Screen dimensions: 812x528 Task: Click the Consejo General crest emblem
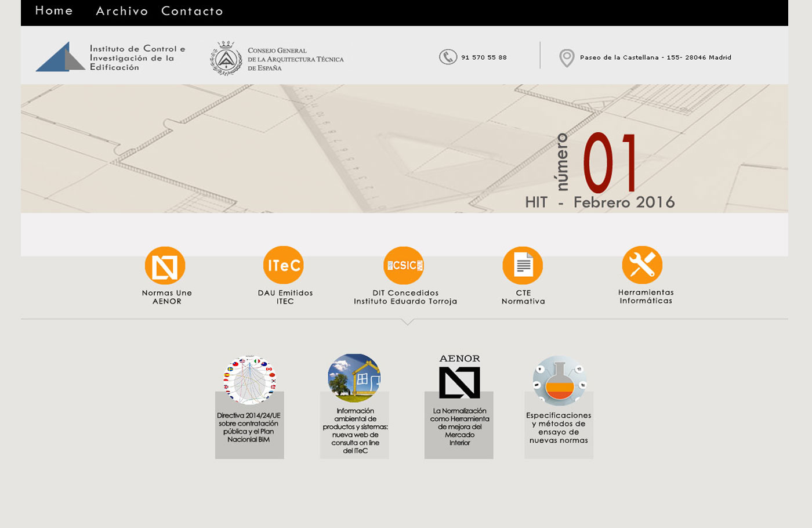226,58
